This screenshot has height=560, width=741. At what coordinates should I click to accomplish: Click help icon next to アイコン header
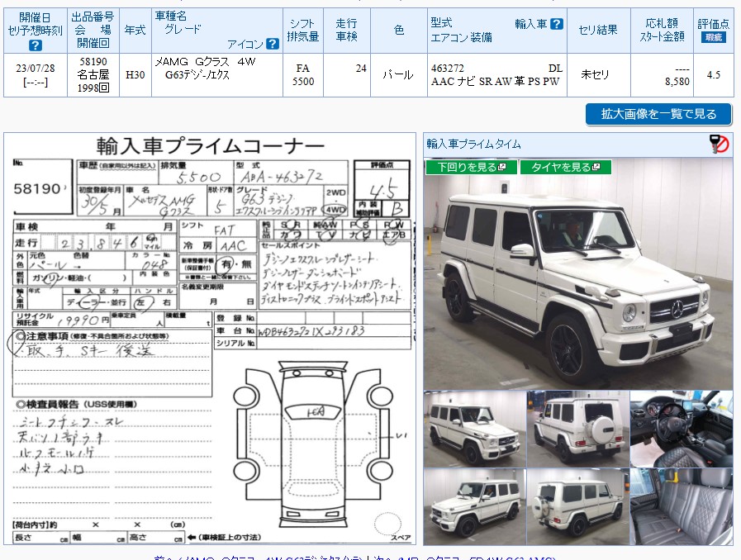[273, 44]
